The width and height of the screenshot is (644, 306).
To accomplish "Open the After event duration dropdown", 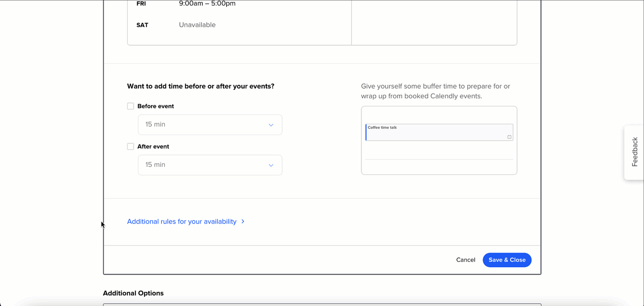I will point(210,165).
